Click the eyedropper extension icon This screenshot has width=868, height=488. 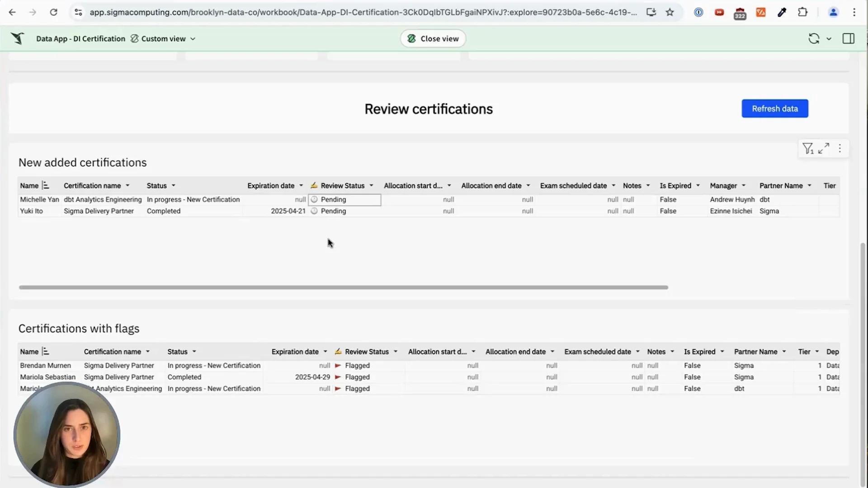click(782, 12)
